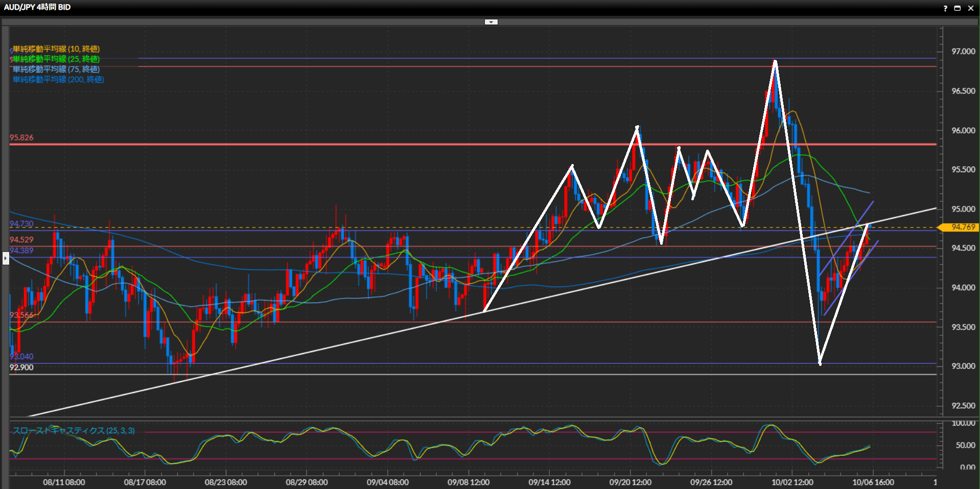Select the 94.529 horizontal line label
This screenshot has width=980, height=489.
[x=21, y=240]
